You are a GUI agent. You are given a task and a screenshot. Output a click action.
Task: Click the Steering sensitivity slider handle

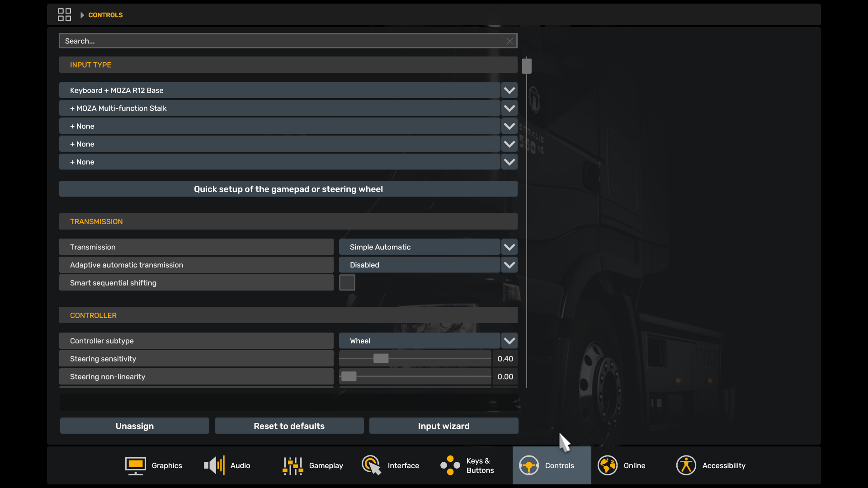pos(381,359)
